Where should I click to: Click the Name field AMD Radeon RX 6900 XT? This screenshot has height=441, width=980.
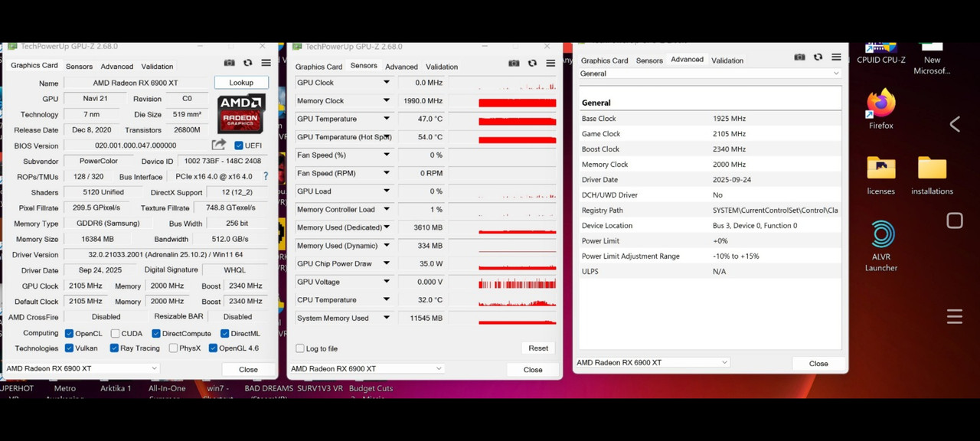click(x=135, y=83)
